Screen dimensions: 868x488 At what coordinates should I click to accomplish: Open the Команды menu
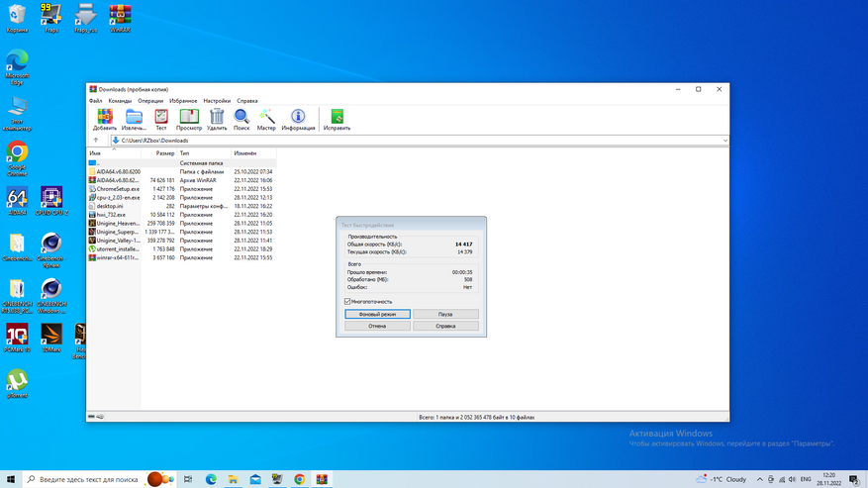point(120,100)
